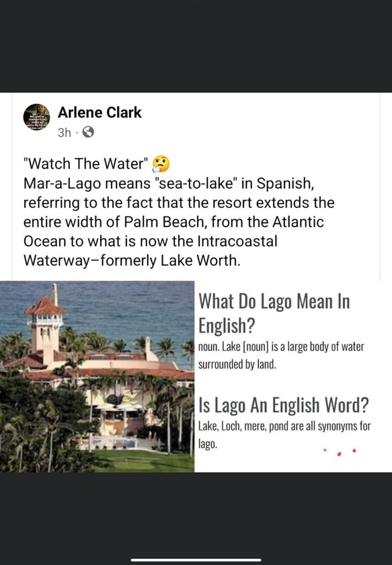Image resolution: width=392 pixels, height=565 pixels.
Task: Click the "Watch The Water" quoted line
Action: 86,163
